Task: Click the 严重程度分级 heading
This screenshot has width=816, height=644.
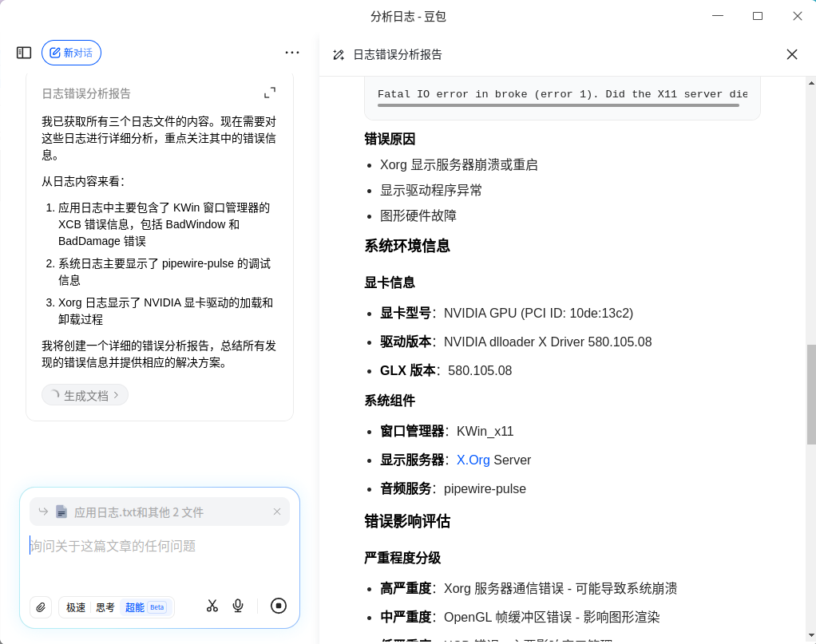Action: [x=402, y=558]
